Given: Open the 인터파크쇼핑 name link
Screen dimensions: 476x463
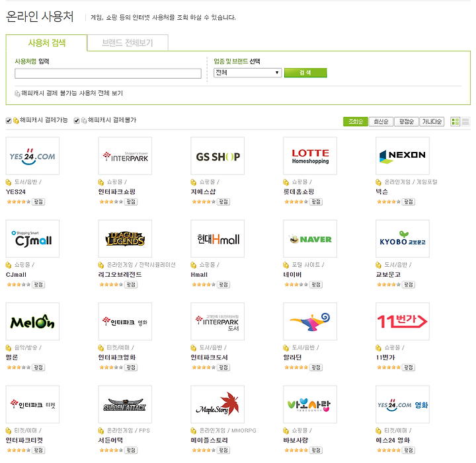Looking at the screenshot, I should (x=117, y=192).
